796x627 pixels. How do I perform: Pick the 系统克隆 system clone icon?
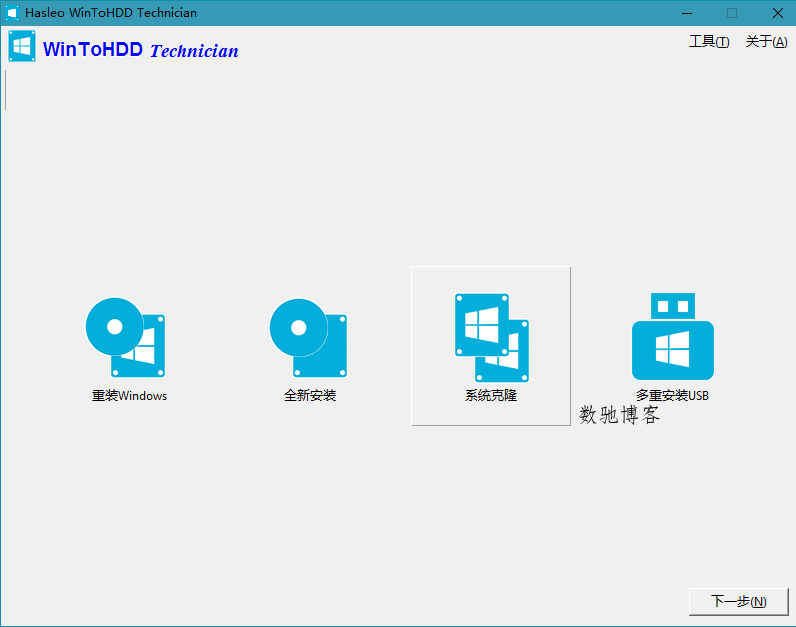(491, 338)
